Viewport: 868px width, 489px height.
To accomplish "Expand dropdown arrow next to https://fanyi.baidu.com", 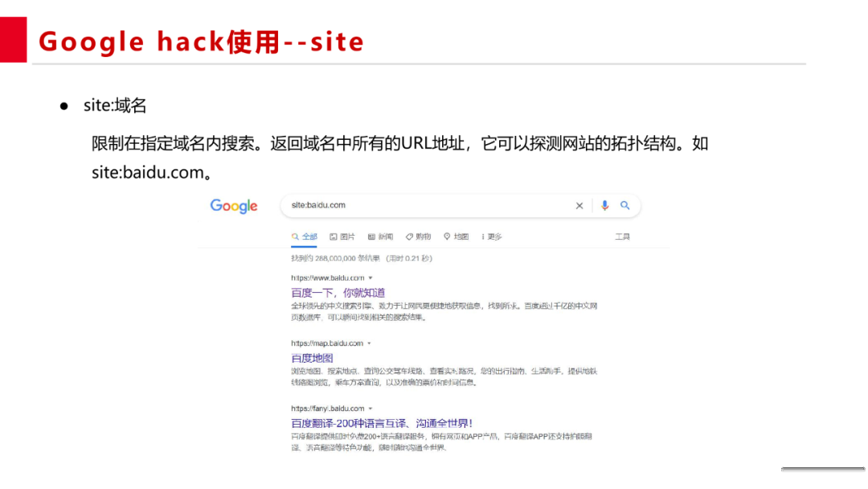I will pyautogui.click(x=371, y=409).
